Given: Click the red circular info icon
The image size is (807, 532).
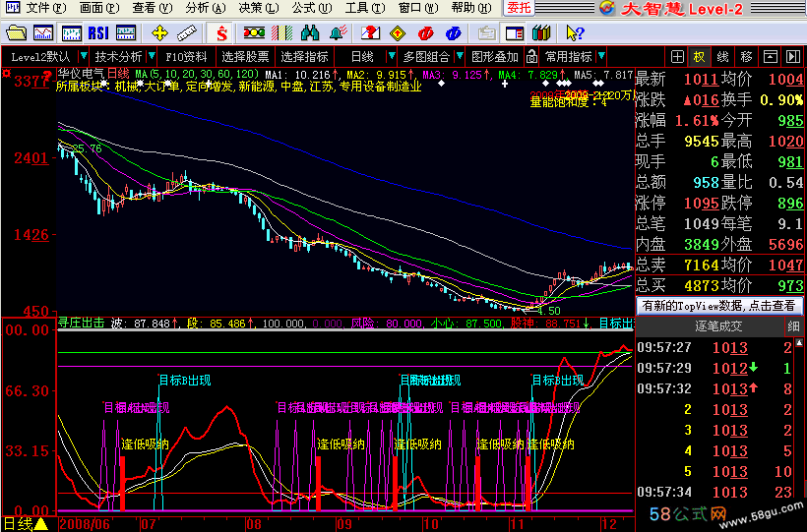Looking at the screenshot, I should pos(425,33).
